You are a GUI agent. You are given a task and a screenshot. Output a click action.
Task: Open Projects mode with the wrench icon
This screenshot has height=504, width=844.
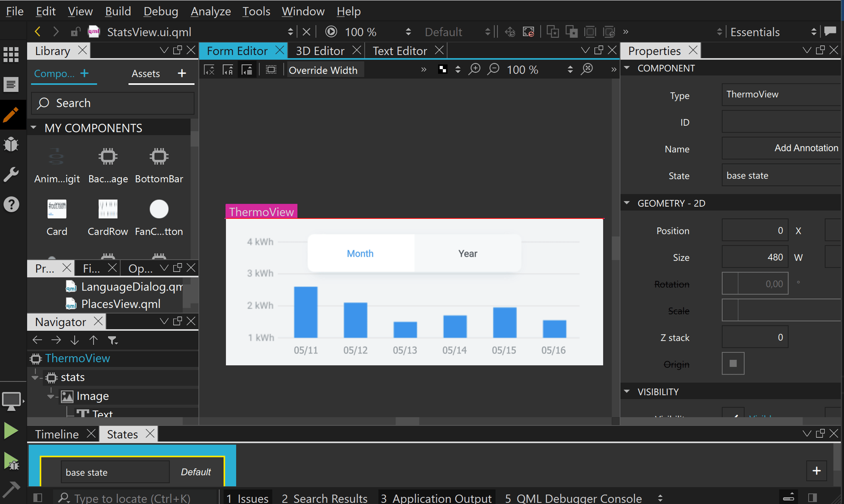pos(11,174)
